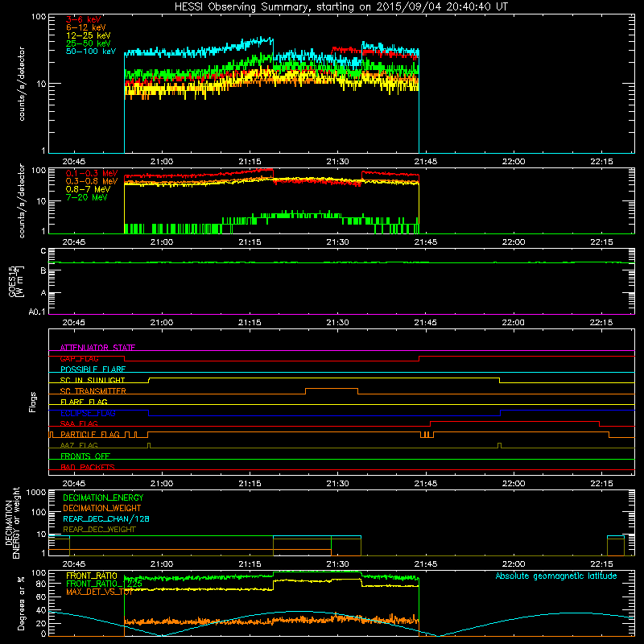Click the FRONT_RATIO_1225 legend label

[x=105, y=584]
